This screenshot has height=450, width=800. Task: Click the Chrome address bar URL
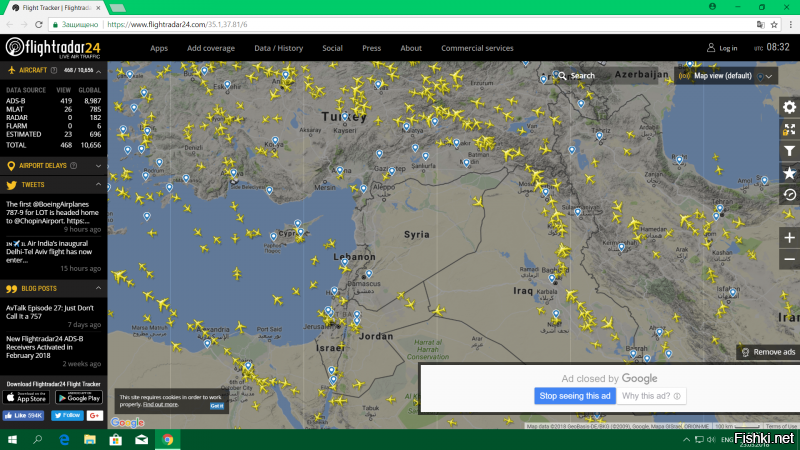click(x=177, y=24)
